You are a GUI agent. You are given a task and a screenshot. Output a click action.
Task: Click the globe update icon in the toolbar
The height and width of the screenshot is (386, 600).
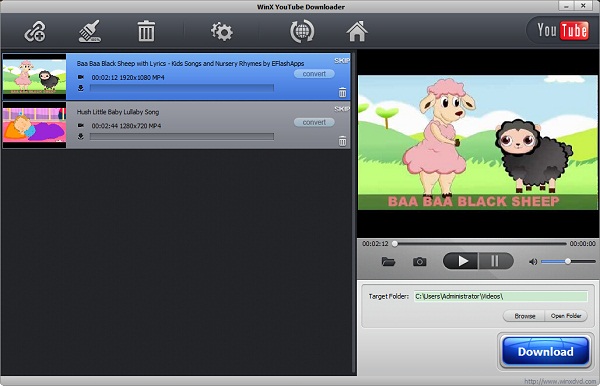click(x=302, y=31)
